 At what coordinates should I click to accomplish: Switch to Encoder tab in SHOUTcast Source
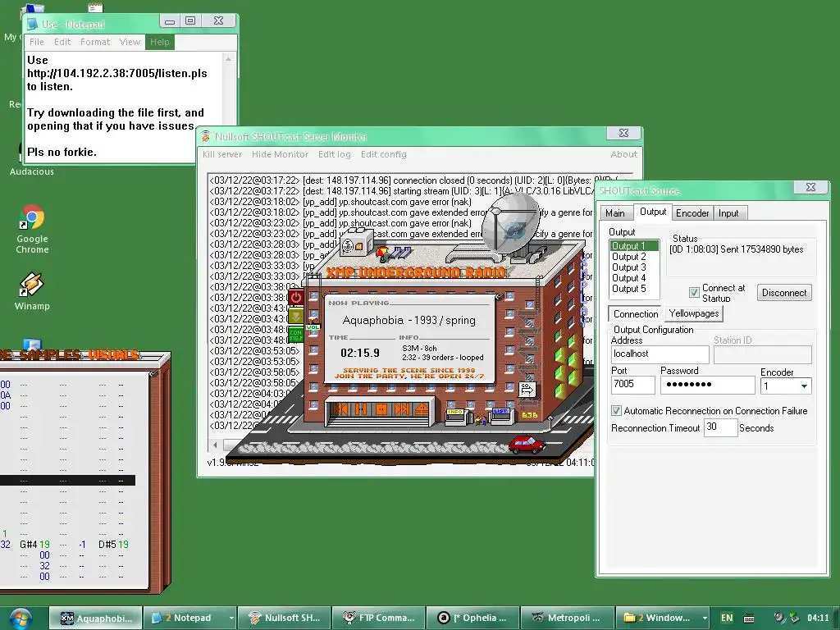click(x=692, y=213)
